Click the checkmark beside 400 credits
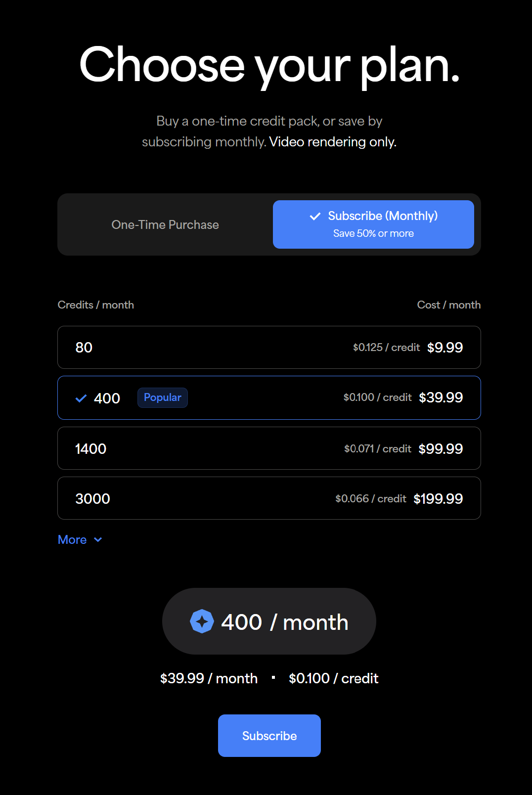The width and height of the screenshot is (532, 795). pos(81,398)
